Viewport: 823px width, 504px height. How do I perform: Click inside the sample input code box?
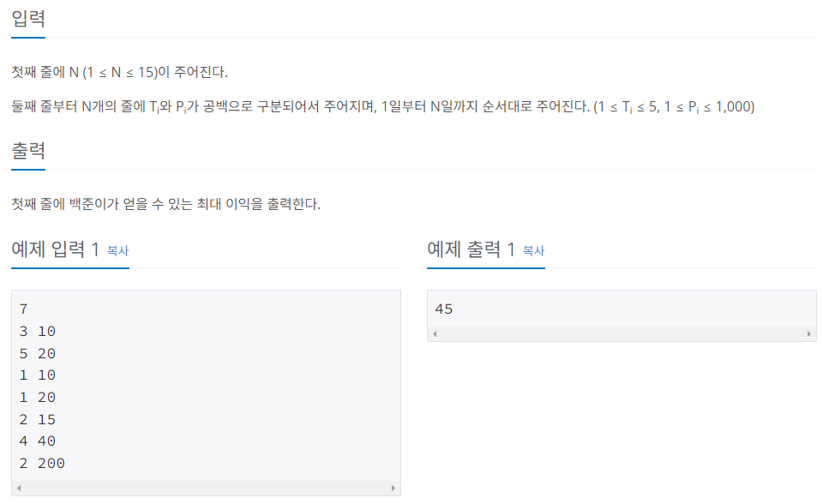pos(206,386)
